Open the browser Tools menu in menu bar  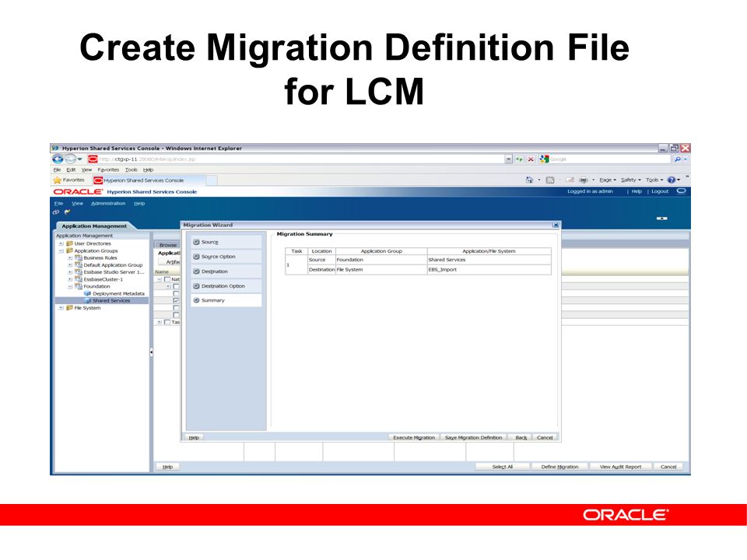pos(131,170)
